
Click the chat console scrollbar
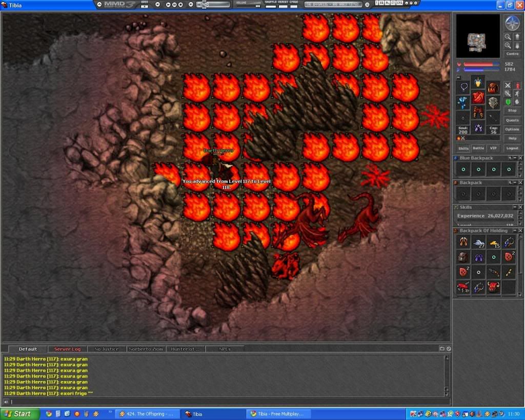pos(447,376)
